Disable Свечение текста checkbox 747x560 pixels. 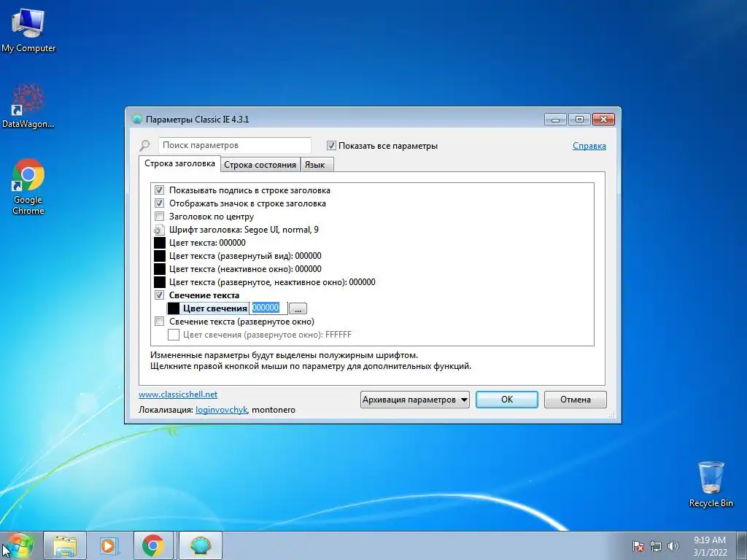pyautogui.click(x=159, y=295)
